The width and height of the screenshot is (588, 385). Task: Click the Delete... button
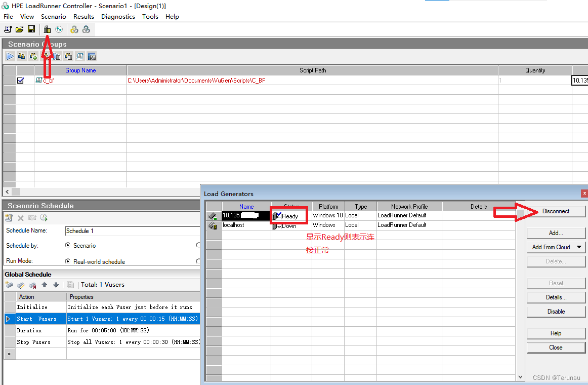pos(556,261)
